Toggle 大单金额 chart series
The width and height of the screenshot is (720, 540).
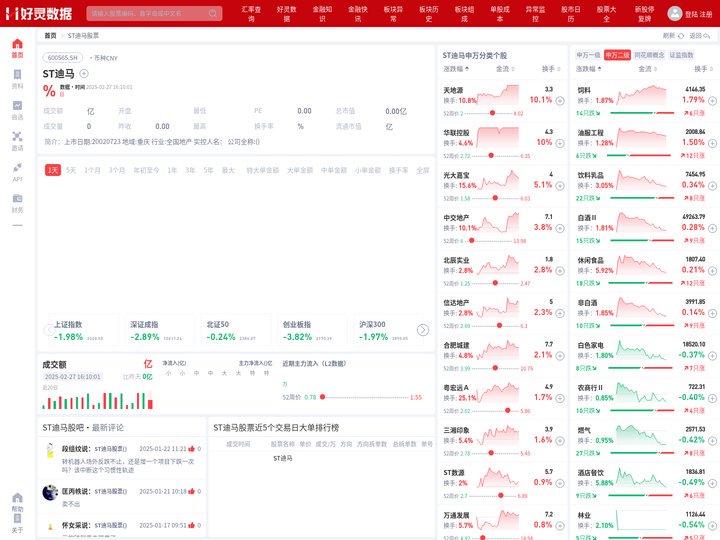click(x=300, y=170)
